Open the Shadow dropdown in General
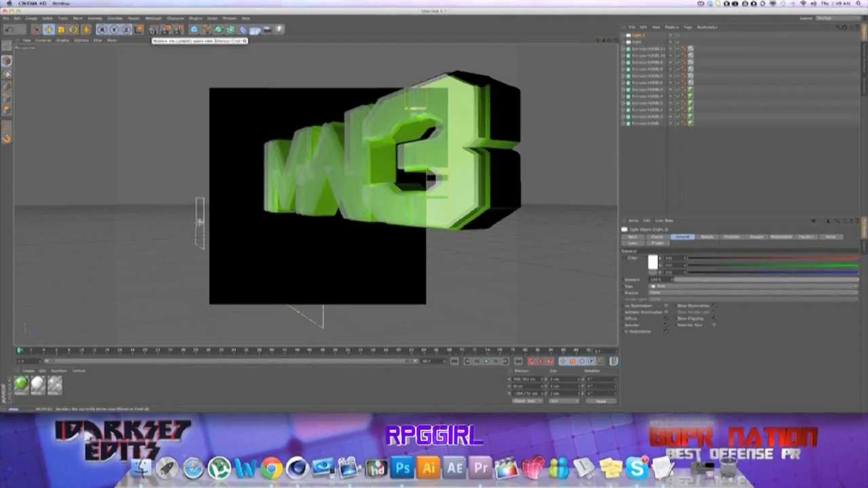868x488 pixels. (753, 293)
